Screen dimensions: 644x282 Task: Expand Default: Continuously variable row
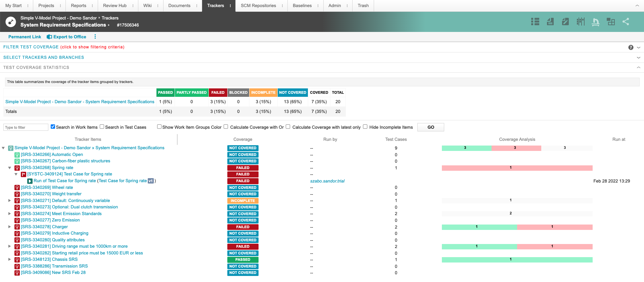(10, 201)
